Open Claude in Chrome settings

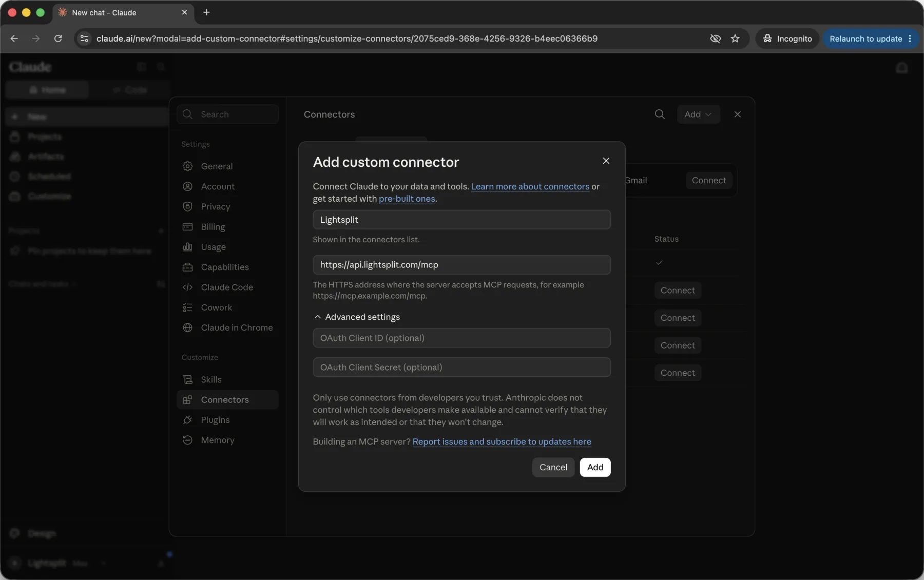point(227,327)
